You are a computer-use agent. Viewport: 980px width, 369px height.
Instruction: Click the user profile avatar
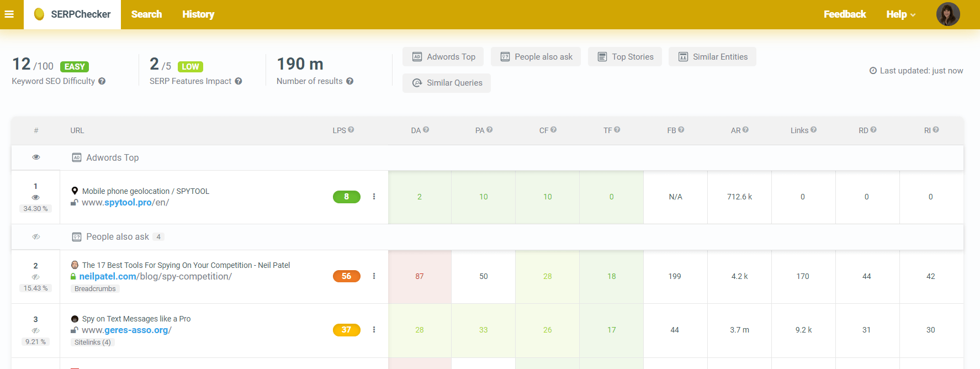click(948, 14)
